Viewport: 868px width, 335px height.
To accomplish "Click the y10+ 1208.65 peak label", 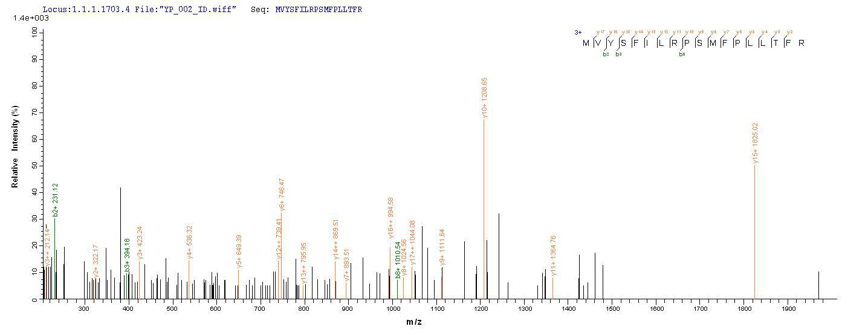I will tap(485, 98).
